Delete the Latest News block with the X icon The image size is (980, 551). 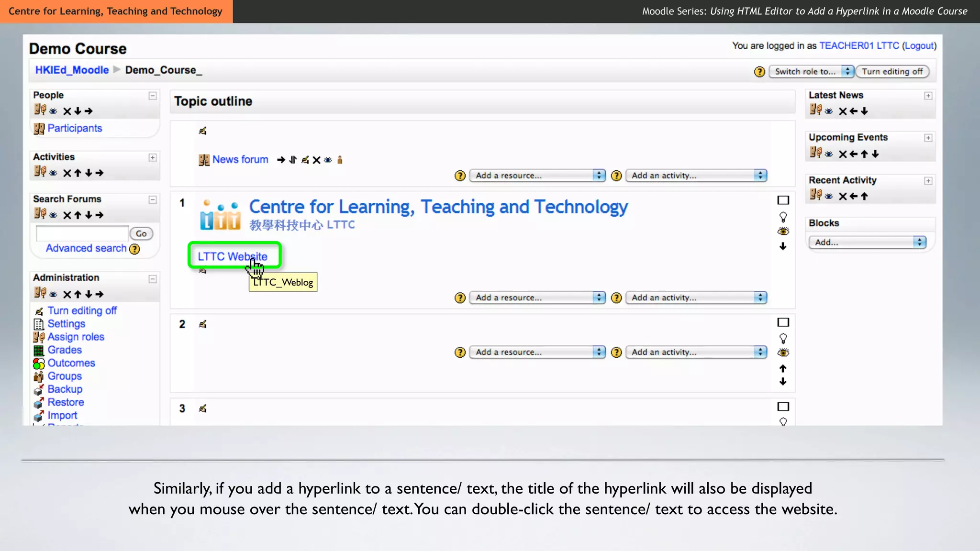pos(843,111)
